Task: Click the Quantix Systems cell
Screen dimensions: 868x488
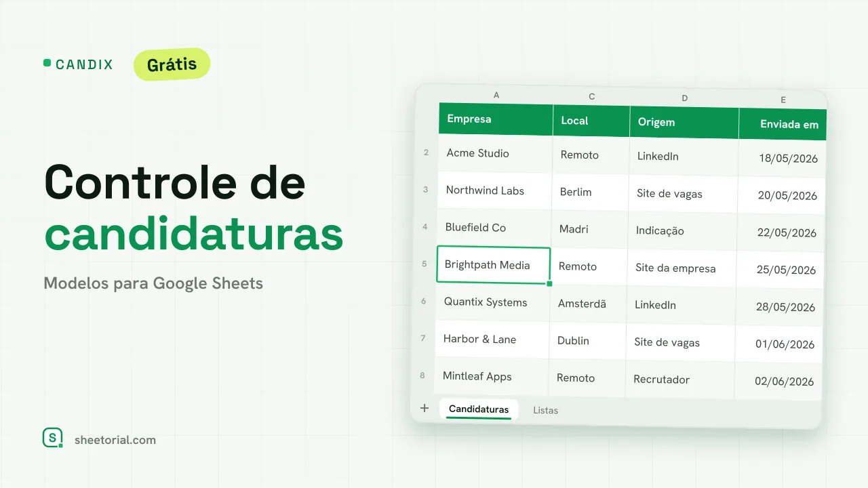Action: [x=492, y=302]
